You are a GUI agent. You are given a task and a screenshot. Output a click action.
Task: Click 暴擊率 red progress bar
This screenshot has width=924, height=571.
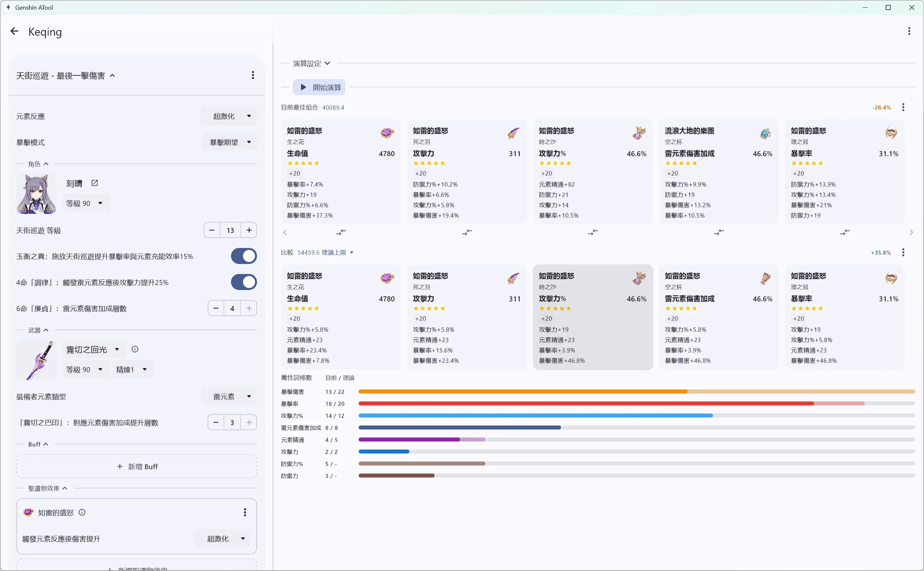pyautogui.click(x=637, y=404)
